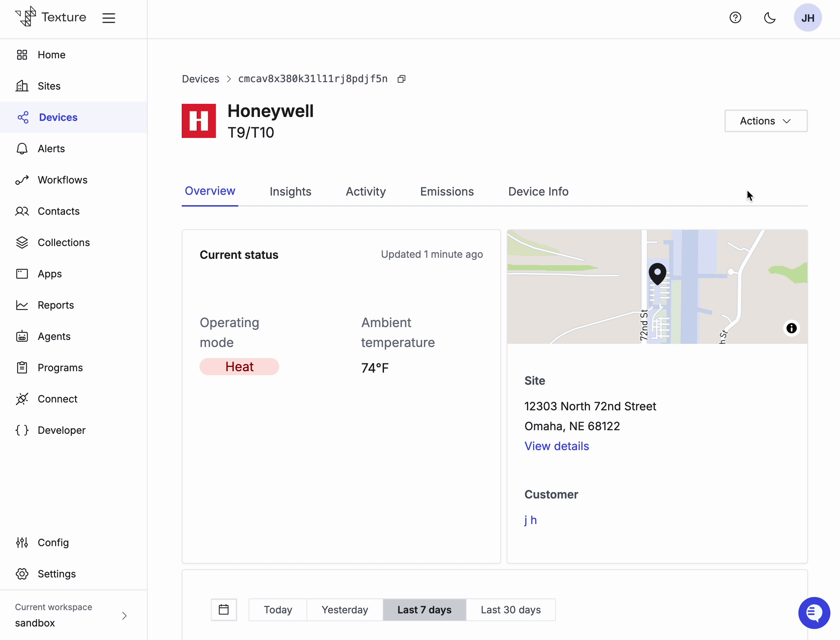Viewport: 840px width, 640px height.
Task: Click the Honeywell red H logo
Action: pyautogui.click(x=199, y=121)
